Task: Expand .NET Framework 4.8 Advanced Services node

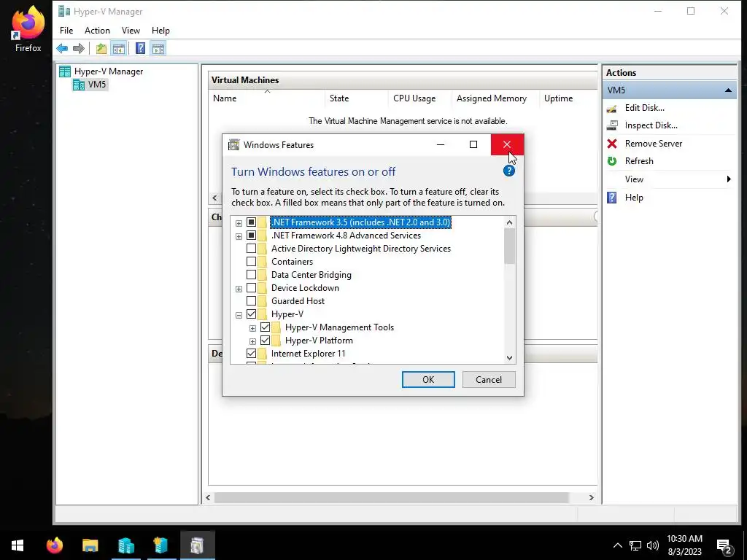Action: click(x=239, y=236)
